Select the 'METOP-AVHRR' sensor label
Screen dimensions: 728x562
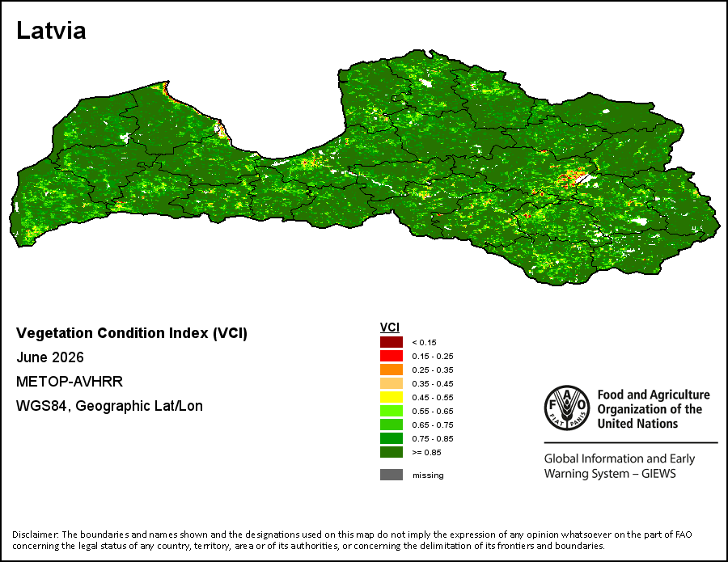pos(70,382)
